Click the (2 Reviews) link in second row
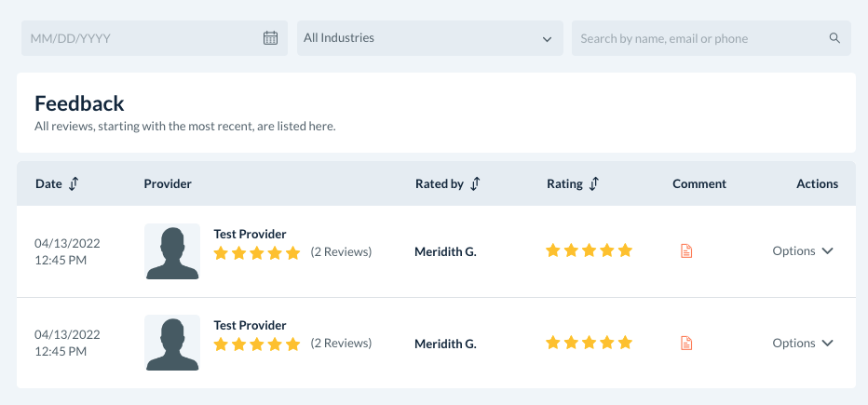 tap(341, 344)
